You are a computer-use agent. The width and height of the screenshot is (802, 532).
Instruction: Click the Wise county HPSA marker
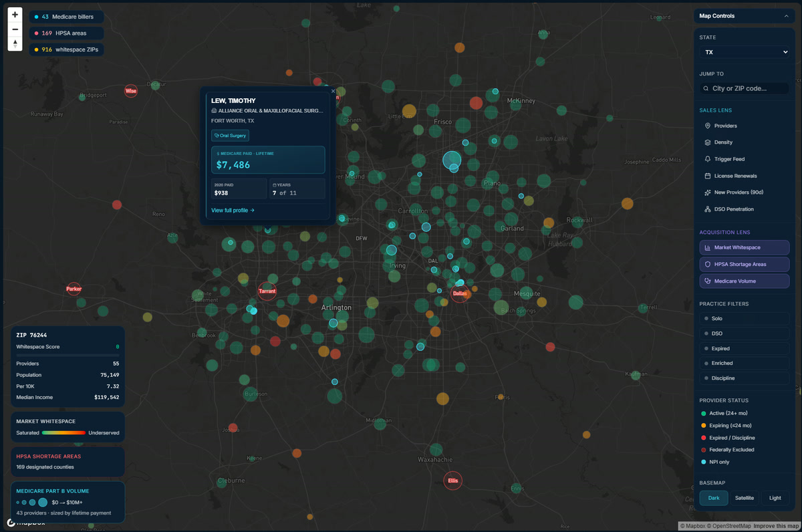pos(131,91)
